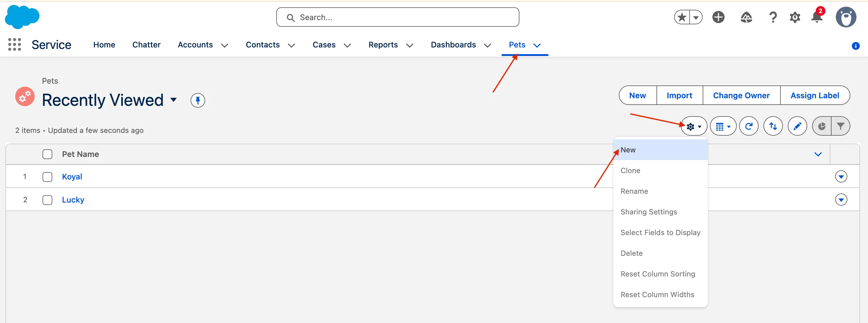The image size is (868, 323).
Task: Open the Setup gear icon in header
Action: [794, 17]
